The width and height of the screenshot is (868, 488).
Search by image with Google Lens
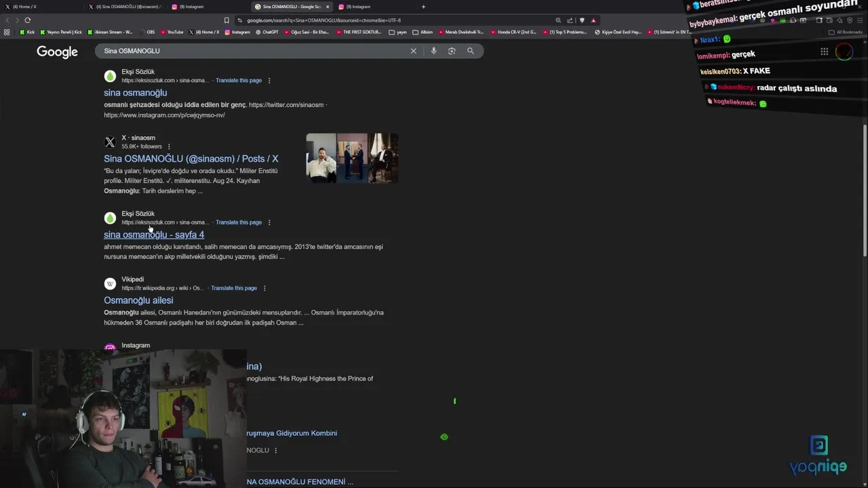[452, 51]
